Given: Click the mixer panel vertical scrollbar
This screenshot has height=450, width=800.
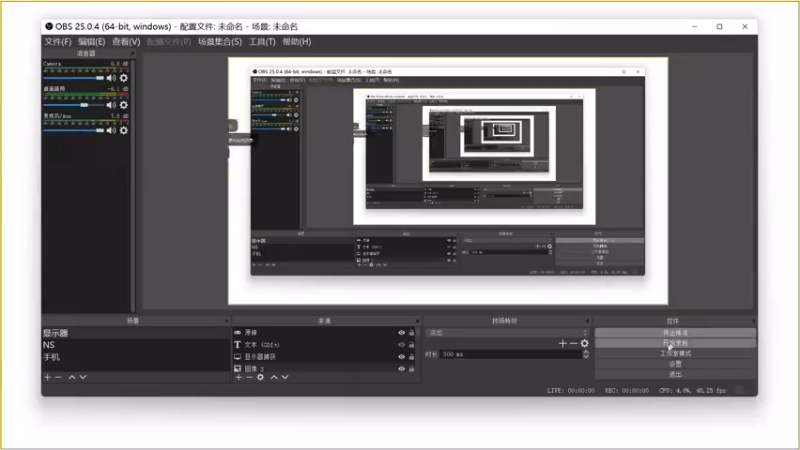Looking at the screenshot, I should tap(133, 185).
